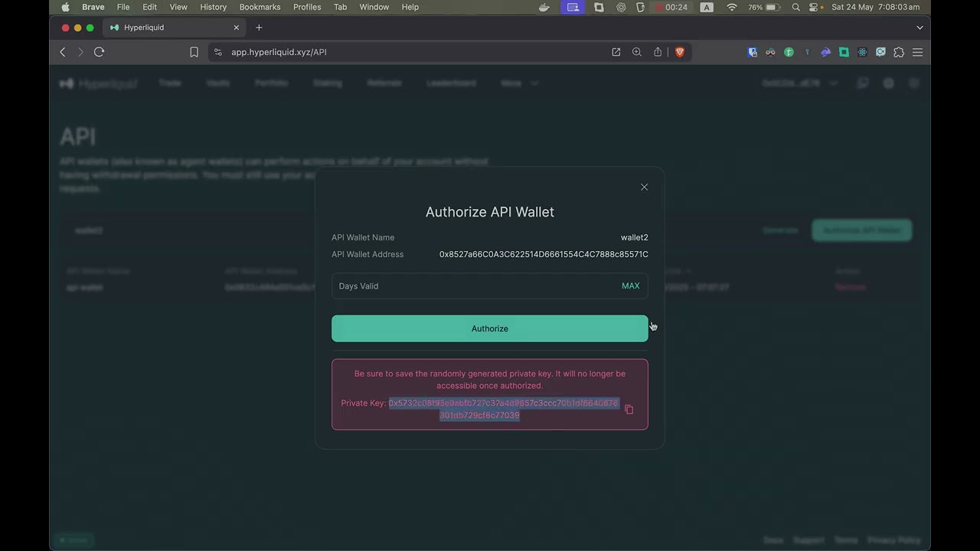Screen dimensions: 980x551
Task: Open the Profiles menu
Action: [x=307, y=7]
